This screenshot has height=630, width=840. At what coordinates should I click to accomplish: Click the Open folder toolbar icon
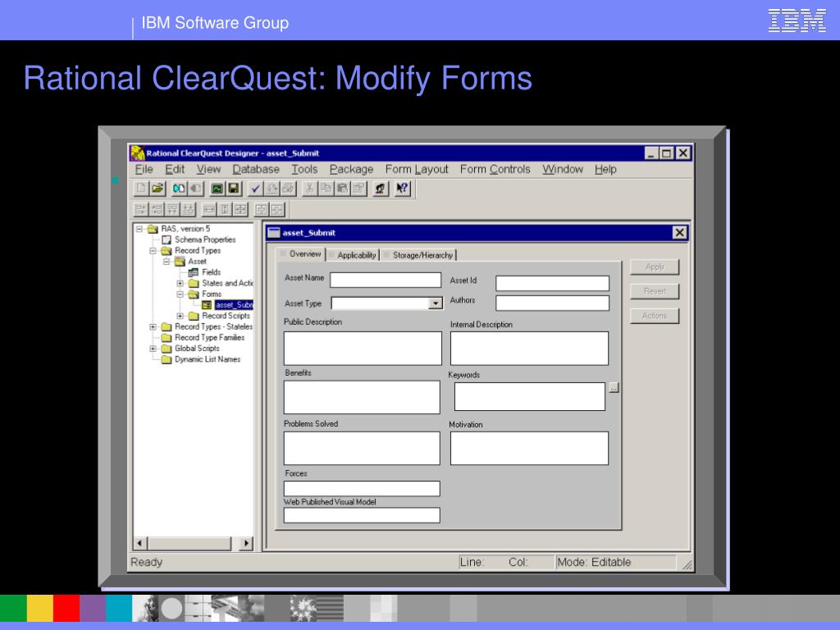[157, 189]
